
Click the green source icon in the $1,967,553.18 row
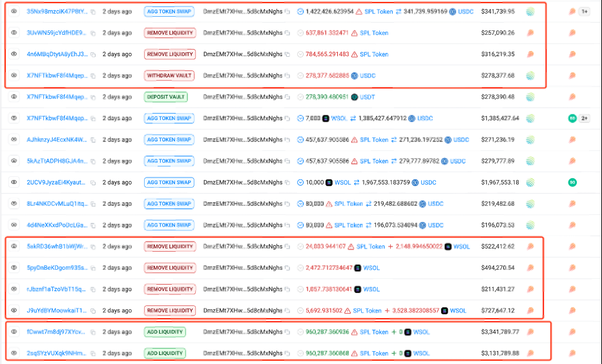(x=572, y=183)
